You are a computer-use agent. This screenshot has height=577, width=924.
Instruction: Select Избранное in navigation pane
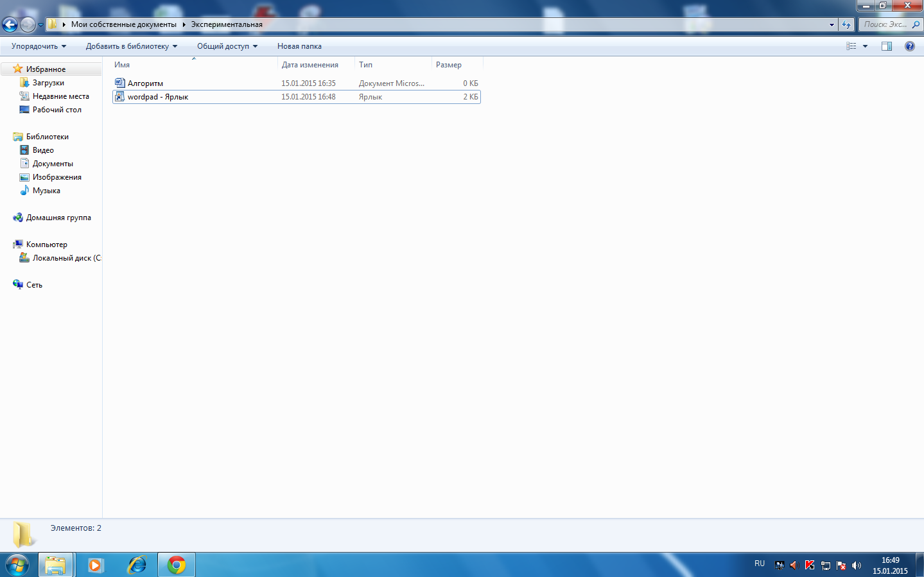pyautogui.click(x=46, y=69)
